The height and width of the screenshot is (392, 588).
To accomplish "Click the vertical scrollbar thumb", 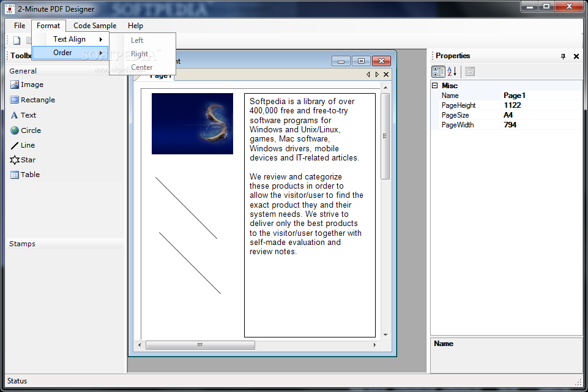I will coord(385,136).
